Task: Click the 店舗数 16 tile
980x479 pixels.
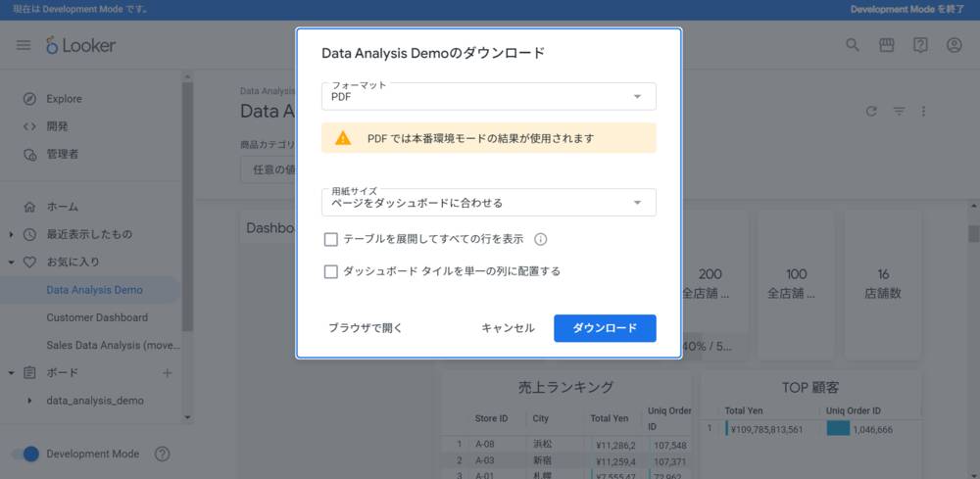Action: coord(883,284)
